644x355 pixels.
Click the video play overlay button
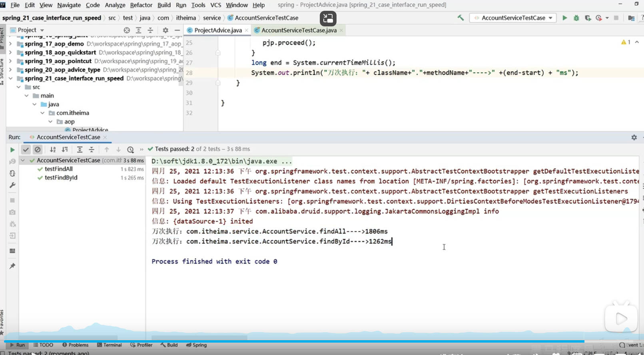coord(621,319)
